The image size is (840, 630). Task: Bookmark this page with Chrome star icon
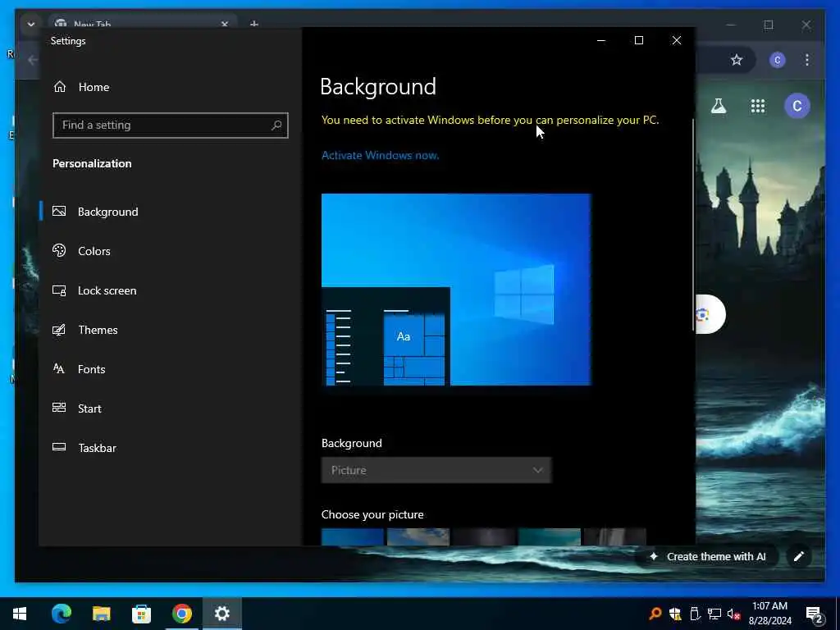[x=737, y=60]
